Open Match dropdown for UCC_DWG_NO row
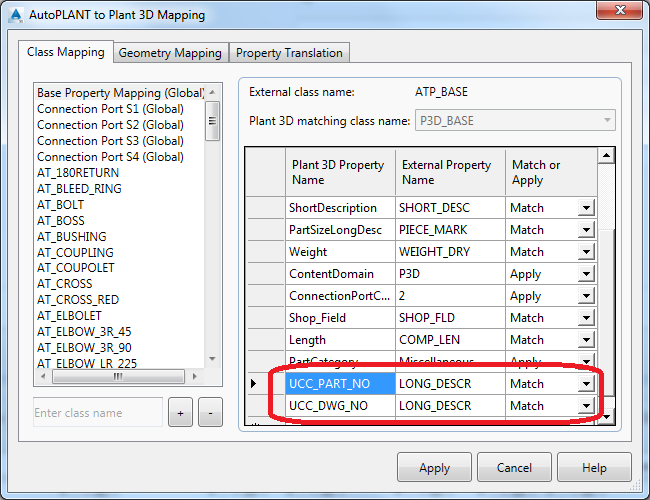Screen dimensions: 650x500 point(586,405)
